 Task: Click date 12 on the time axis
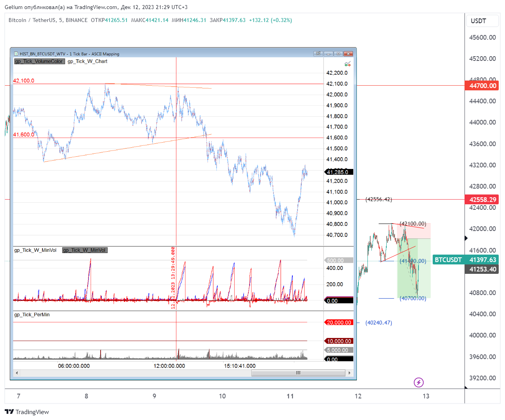(358, 396)
